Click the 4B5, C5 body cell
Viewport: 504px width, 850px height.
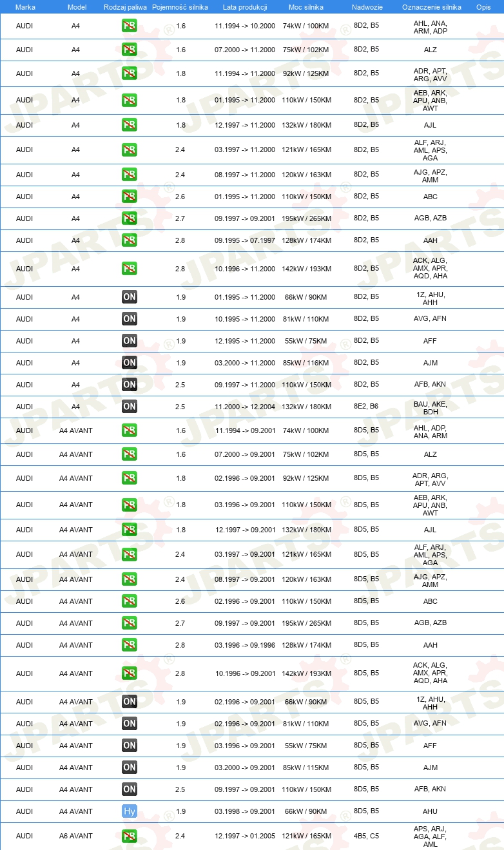coord(366,836)
